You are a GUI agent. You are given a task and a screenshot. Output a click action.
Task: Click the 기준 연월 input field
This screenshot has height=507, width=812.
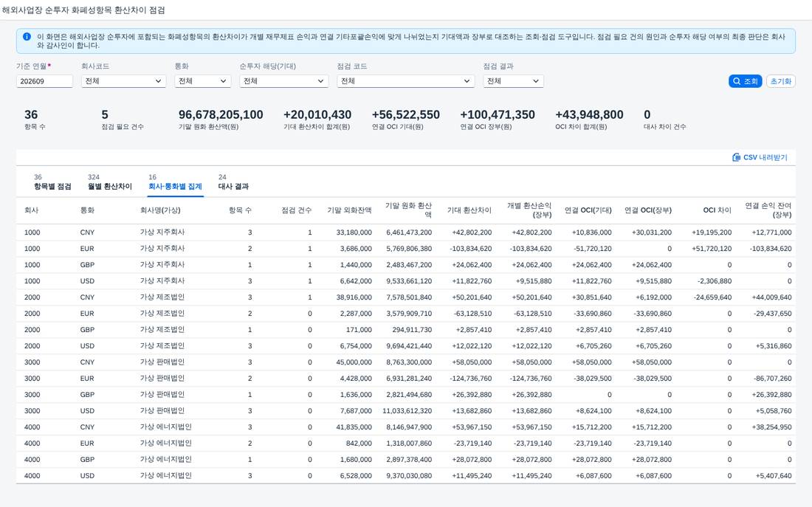pyautogui.click(x=44, y=81)
